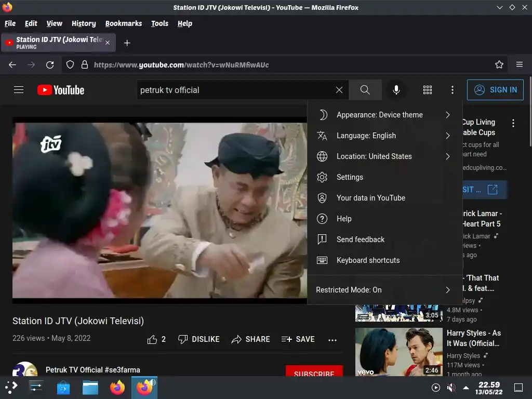Screen dimensions: 532x399
Task: Click SAVE to playlist button
Action: coord(298,339)
